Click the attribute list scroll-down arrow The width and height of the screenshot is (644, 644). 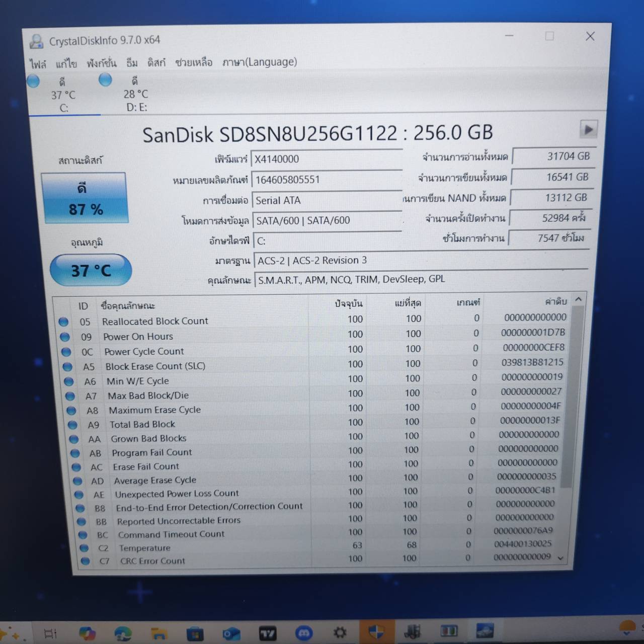[561, 558]
